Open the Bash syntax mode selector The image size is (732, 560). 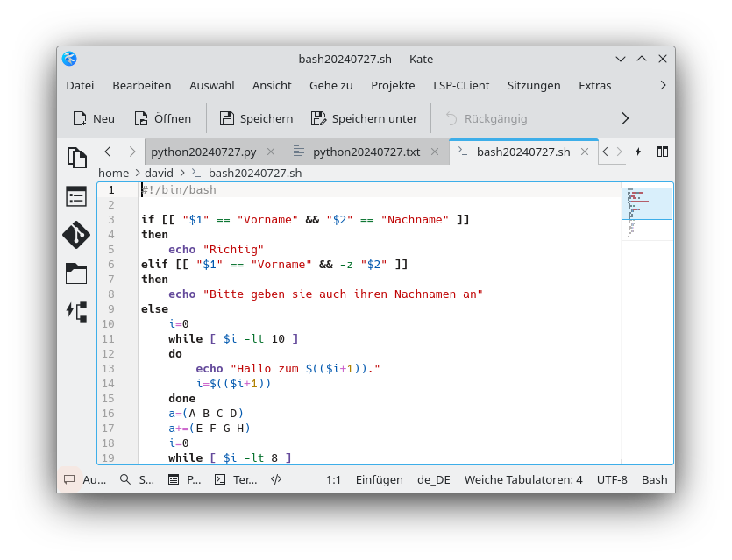[x=654, y=479]
